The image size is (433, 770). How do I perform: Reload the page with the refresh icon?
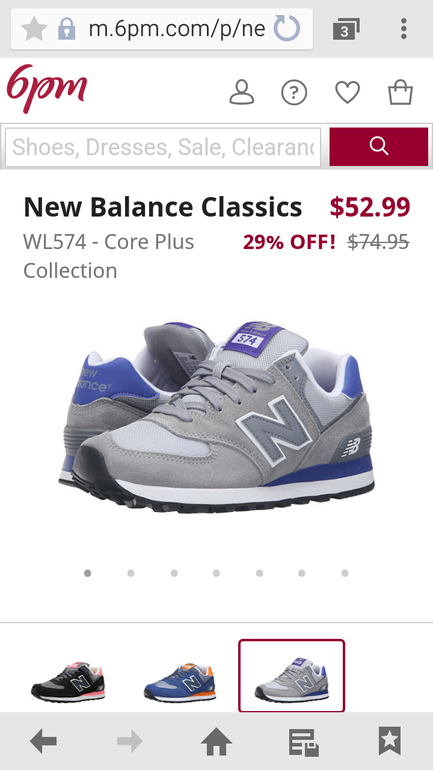[287, 28]
